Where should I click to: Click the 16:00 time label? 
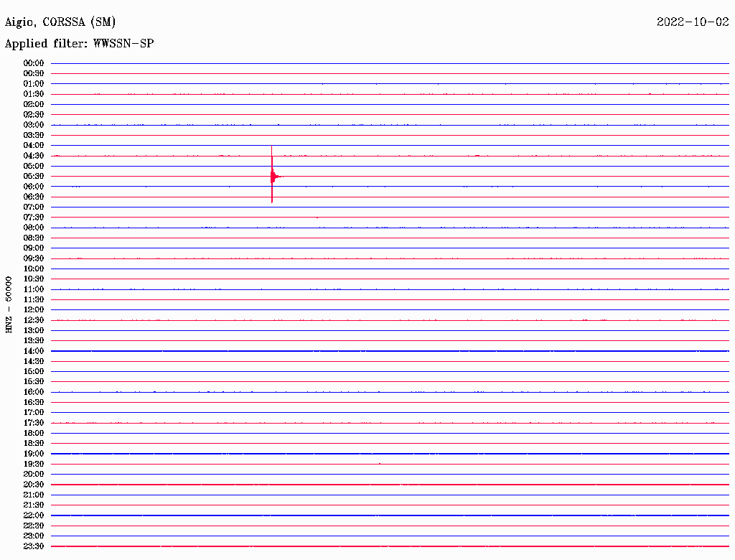(34, 392)
